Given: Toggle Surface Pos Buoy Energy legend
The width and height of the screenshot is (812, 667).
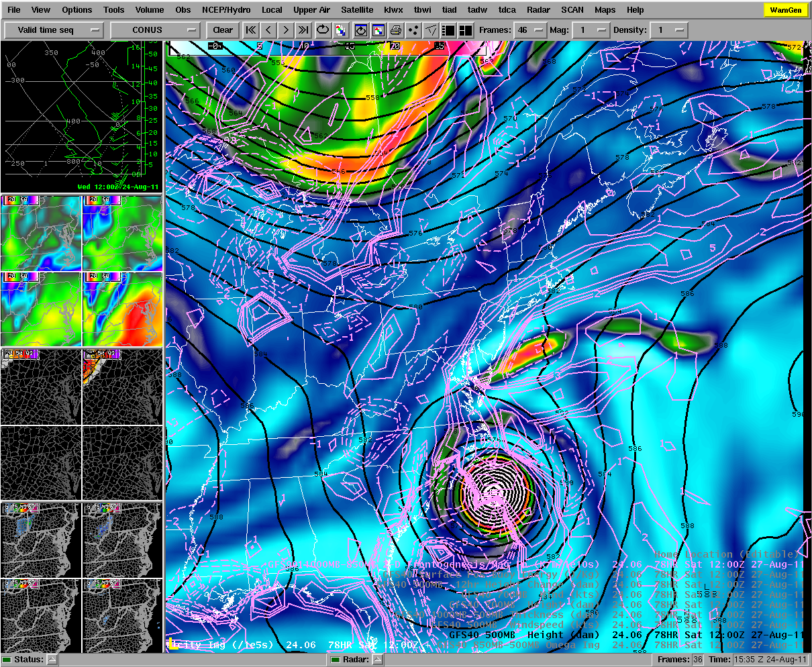Looking at the screenshot, I should coord(592,574).
